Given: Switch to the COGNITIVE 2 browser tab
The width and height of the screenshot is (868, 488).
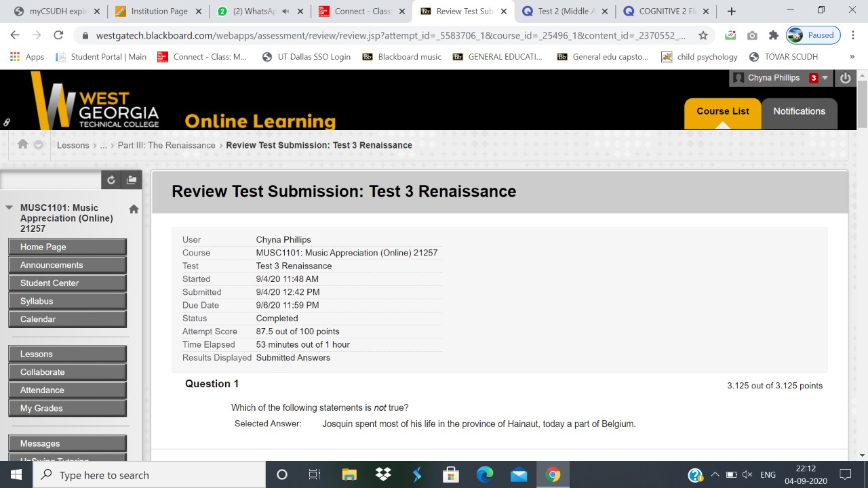Looking at the screenshot, I should tap(666, 12).
